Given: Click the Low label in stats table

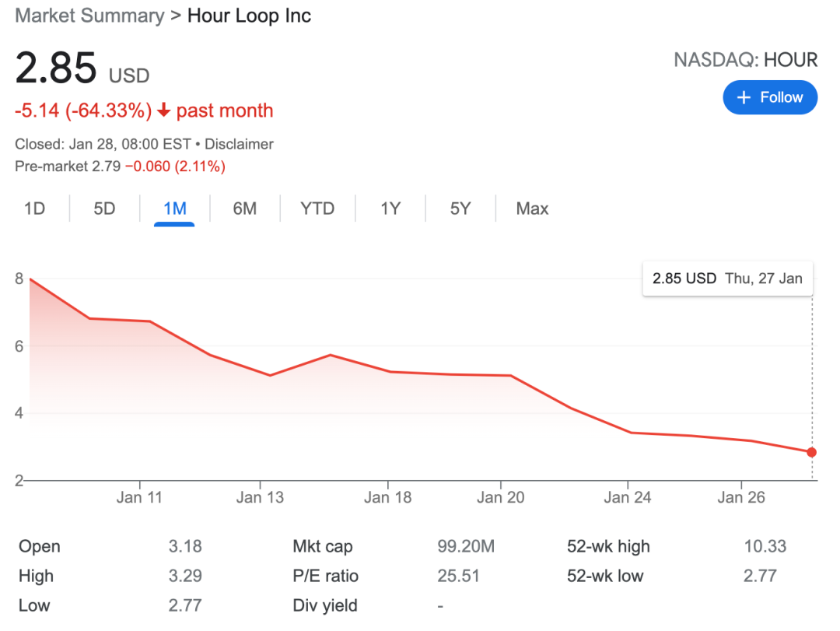Looking at the screenshot, I should point(34,605).
